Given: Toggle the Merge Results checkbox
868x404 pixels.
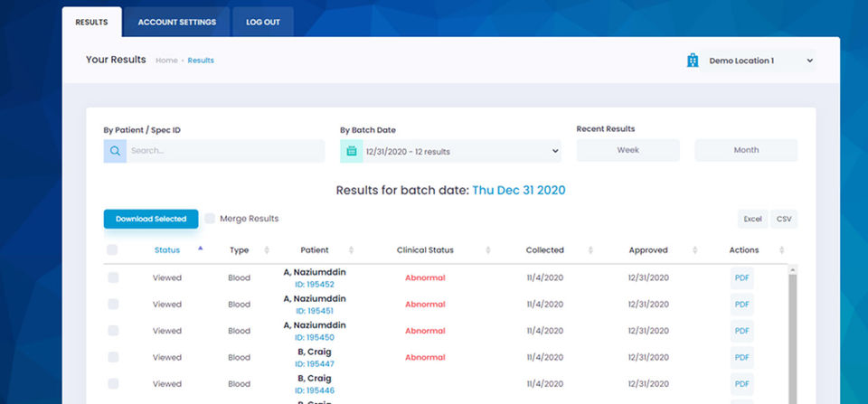Looking at the screenshot, I should [x=210, y=219].
